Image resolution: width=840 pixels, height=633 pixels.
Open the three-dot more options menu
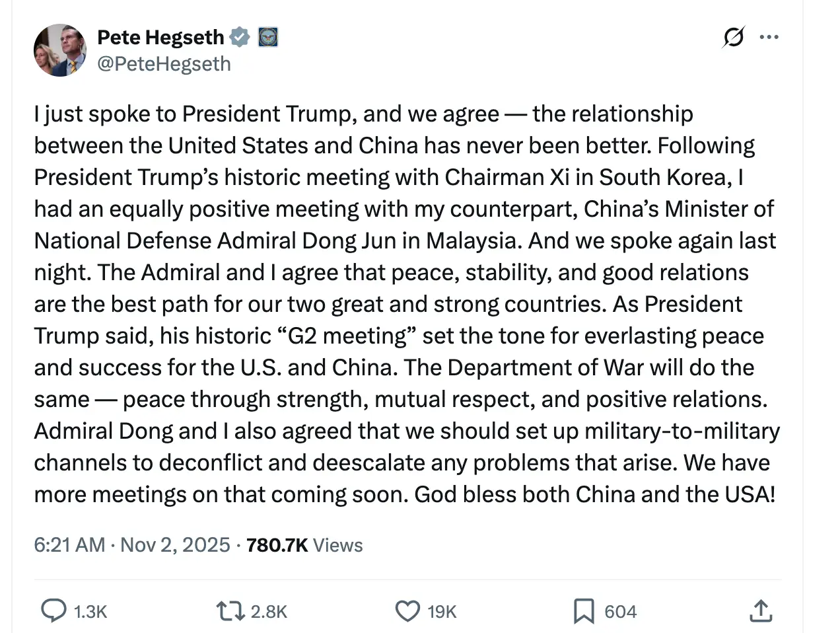[769, 37]
